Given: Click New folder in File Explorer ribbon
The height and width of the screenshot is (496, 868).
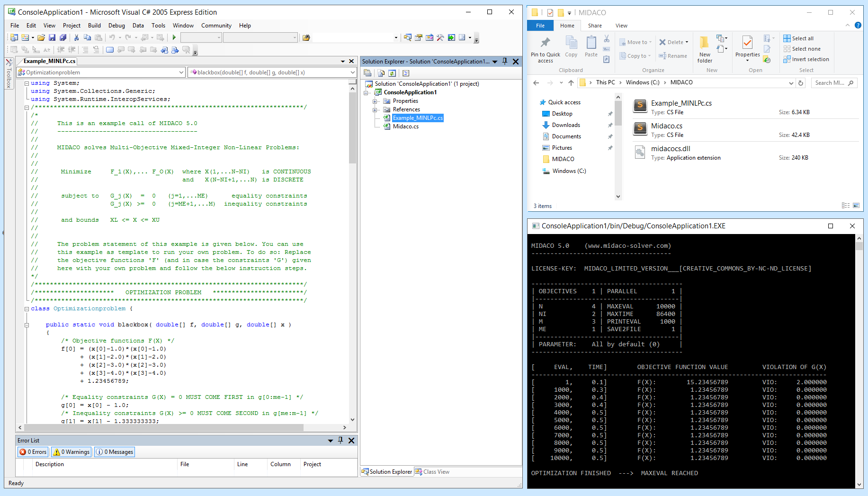Looking at the screenshot, I should point(705,49).
